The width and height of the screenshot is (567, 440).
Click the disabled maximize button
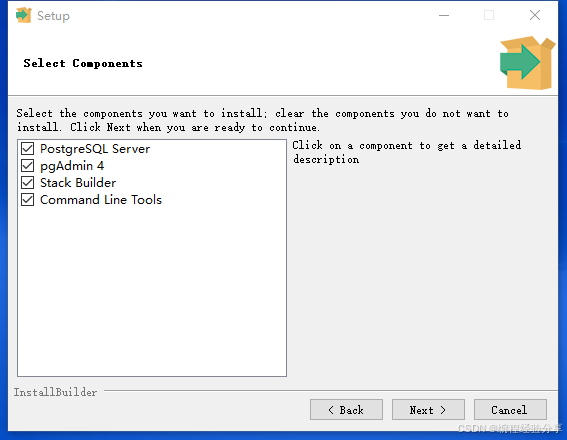[x=489, y=15]
